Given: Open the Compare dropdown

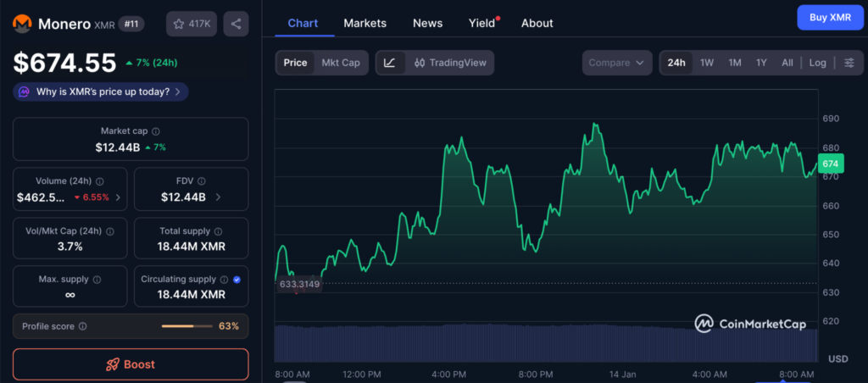Looking at the screenshot, I should click(617, 63).
